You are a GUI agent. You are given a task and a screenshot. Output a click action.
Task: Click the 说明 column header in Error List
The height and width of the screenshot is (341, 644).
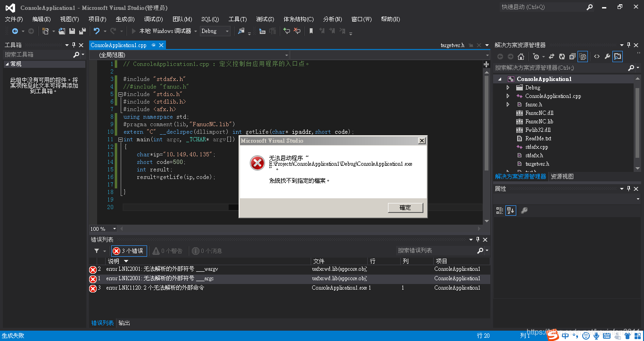pos(208,261)
